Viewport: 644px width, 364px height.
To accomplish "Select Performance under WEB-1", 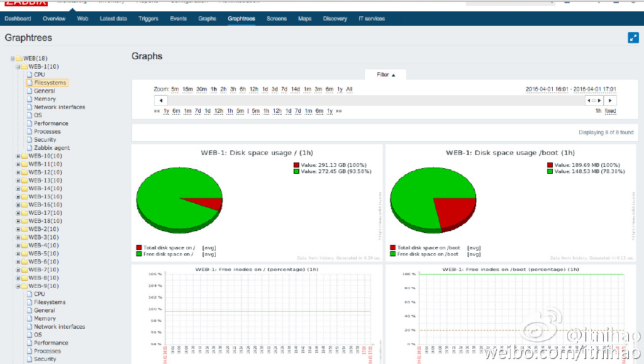I will tap(51, 123).
